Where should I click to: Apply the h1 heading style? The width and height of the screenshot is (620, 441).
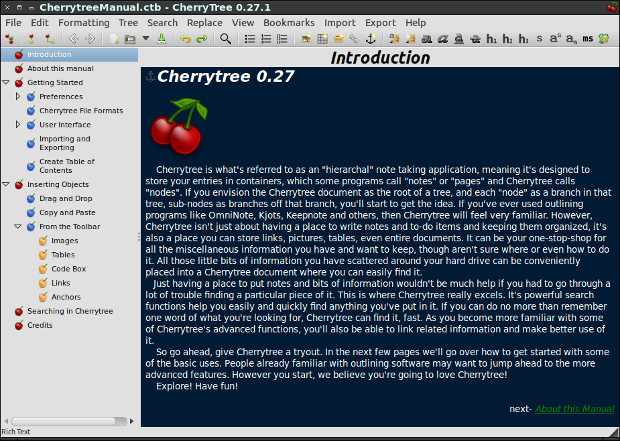[x=491, y=39]
